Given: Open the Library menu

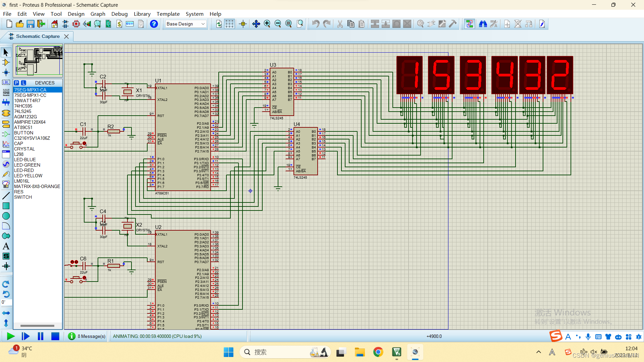Looking at the screenshot, I should click(142, 14).
